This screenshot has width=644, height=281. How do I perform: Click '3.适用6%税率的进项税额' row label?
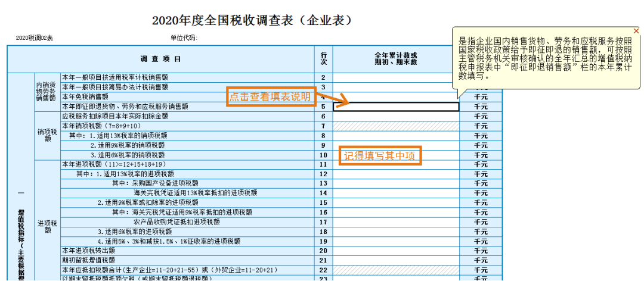[x=135, y=232]
